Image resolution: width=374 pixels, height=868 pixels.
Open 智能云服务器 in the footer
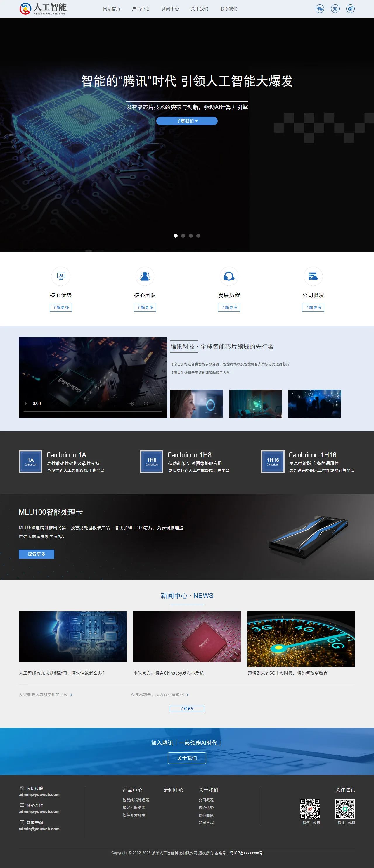[x=134, y=808]
